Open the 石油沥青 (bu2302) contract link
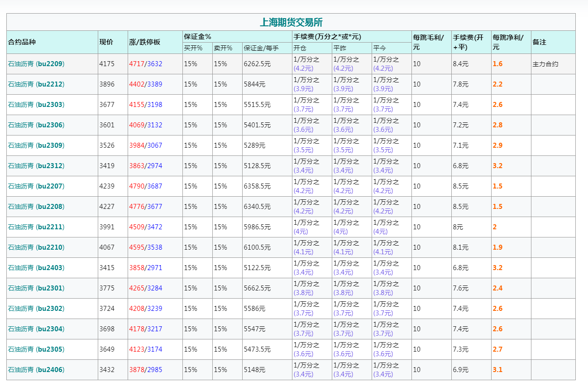 click(x=36, y=309)
